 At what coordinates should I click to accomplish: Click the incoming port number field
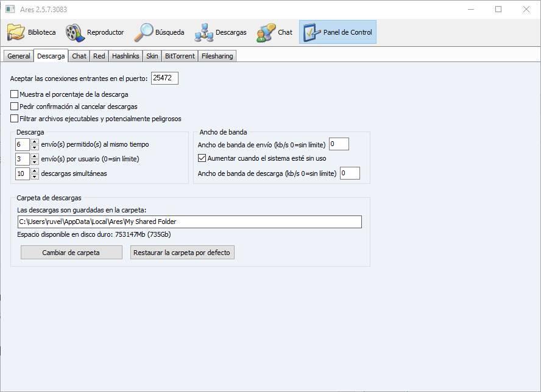click(x=164, y=78)
